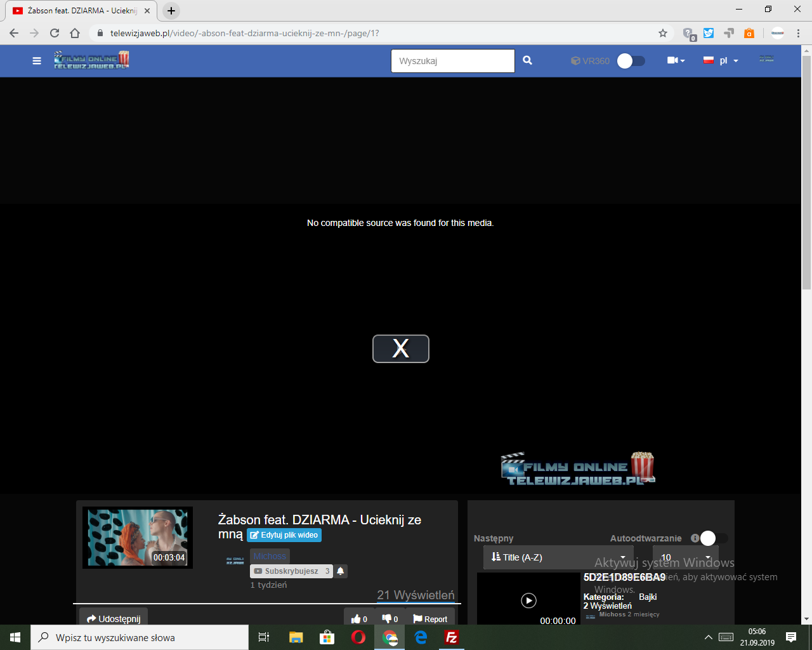Click the info icon beside Autoodtwarzanie

click(695, 538)
